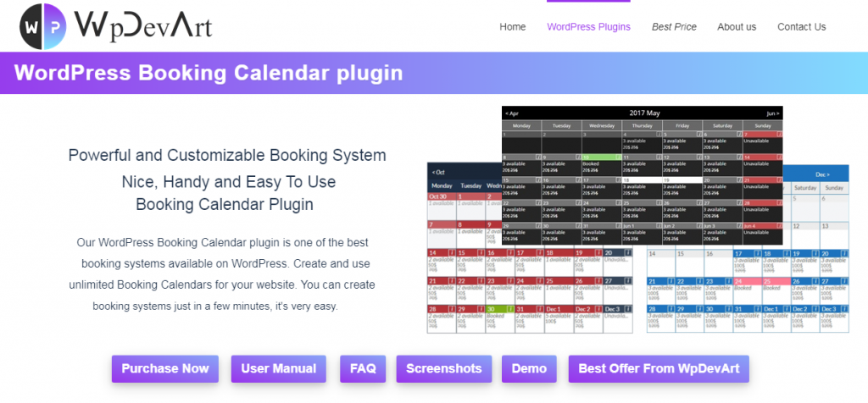Click the Thursday header in dark calendar
The width and height of the screenshot is (868, 403).
[x=643, y=125]
